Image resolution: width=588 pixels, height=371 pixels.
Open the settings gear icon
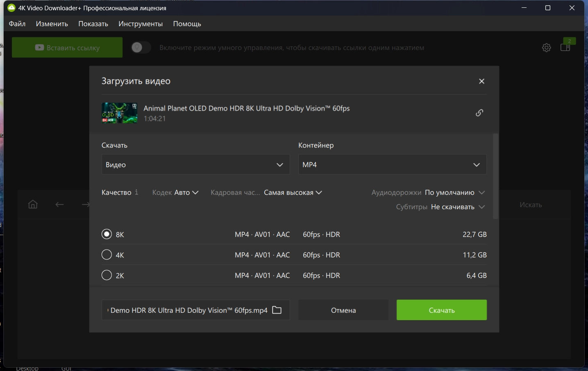point(546,48)
